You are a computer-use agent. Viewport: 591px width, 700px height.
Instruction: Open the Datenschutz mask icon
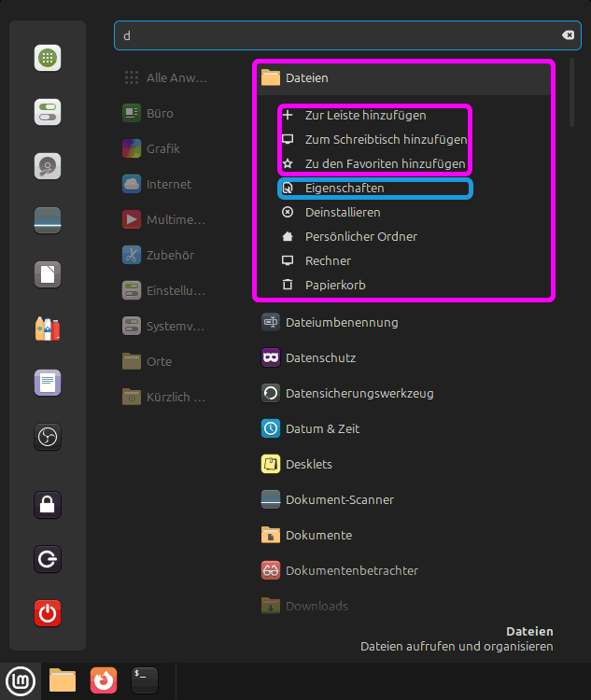pos(271,357)
